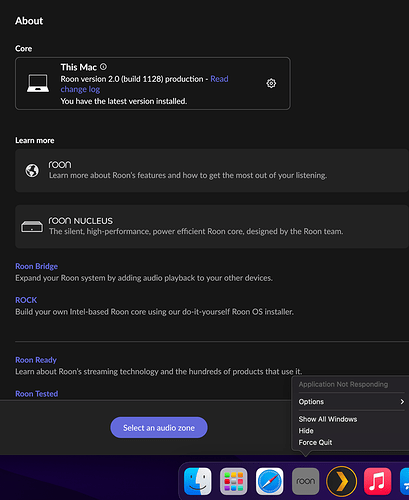The width and height of the screenshot is (409, 500).
Task: Open Finder from the dock
Action: pos(198,481)
